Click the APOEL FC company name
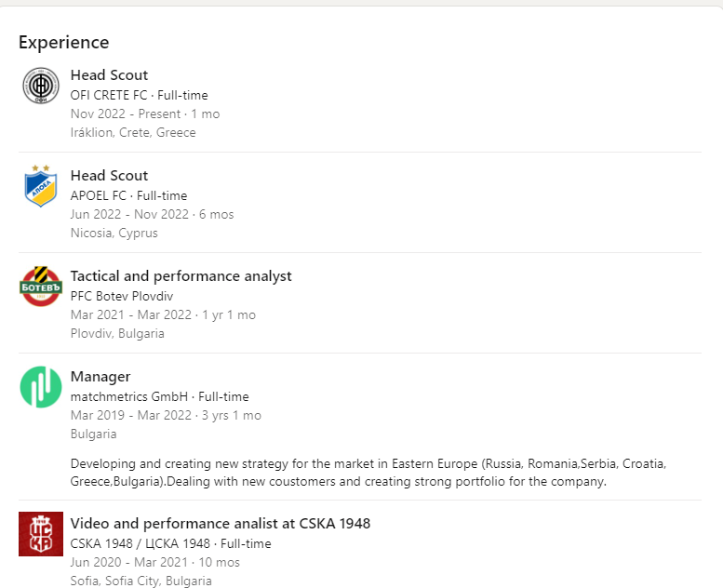Screen dimensions: 723x588 click(x=99, y=195)
